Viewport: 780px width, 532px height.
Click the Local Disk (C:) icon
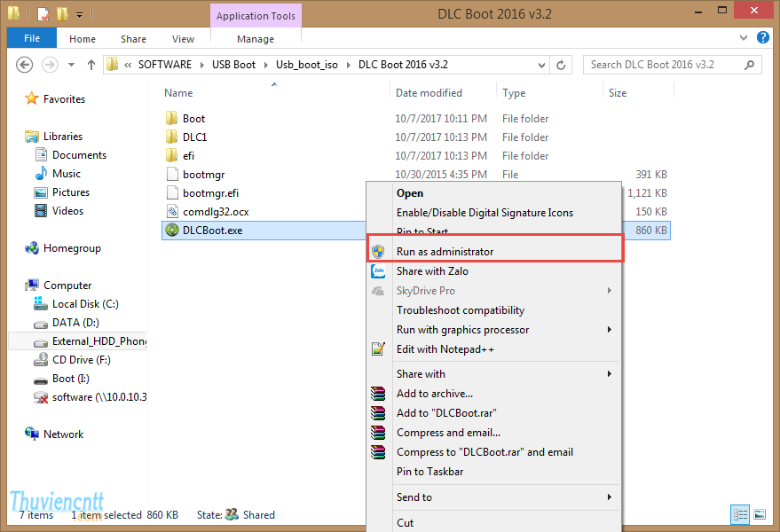pyautogui.click(x=41, y=303)
